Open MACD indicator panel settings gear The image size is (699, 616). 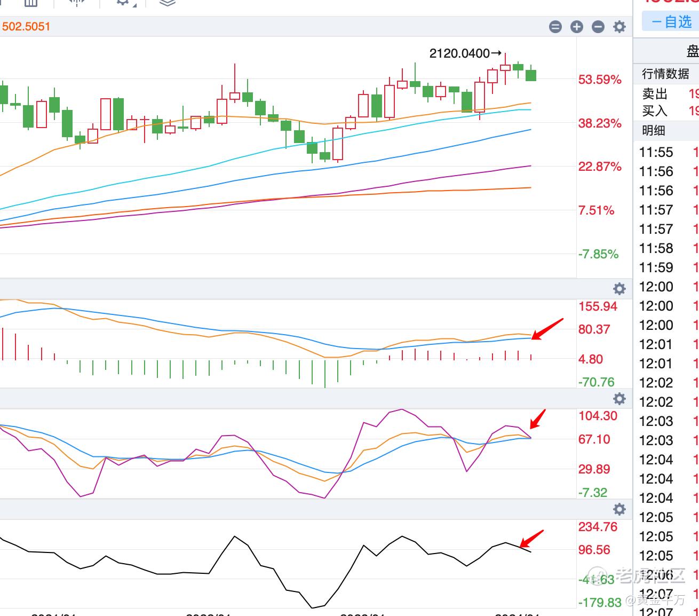[x=619, y=289]
